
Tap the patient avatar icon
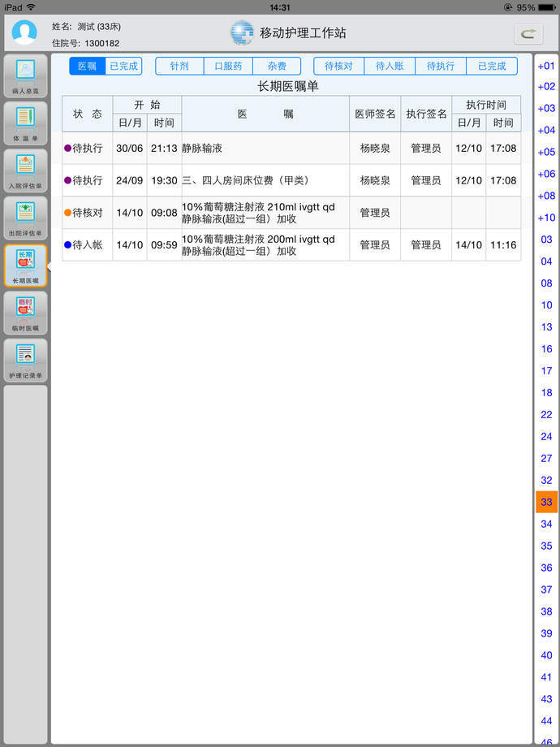(x=24, y=32)
